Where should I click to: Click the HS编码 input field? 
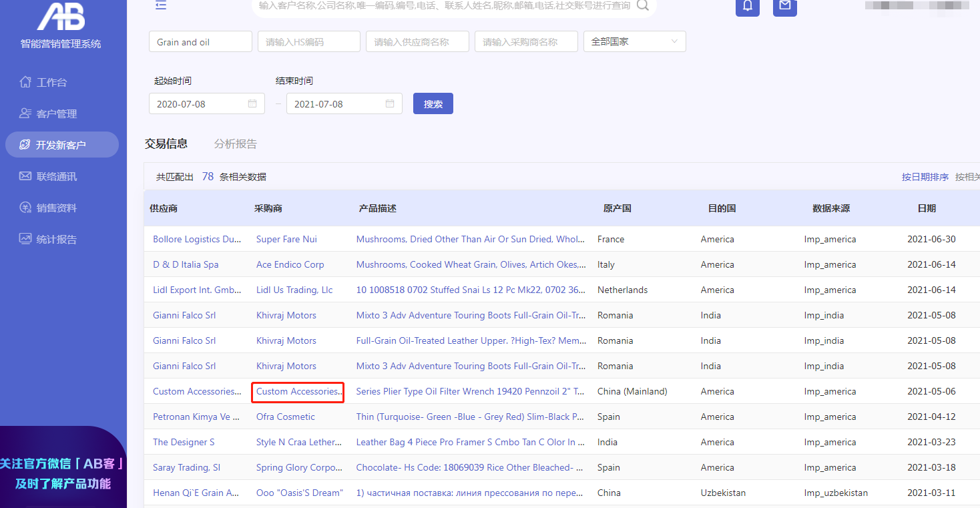pyautogui.click(x=309, y=41)
